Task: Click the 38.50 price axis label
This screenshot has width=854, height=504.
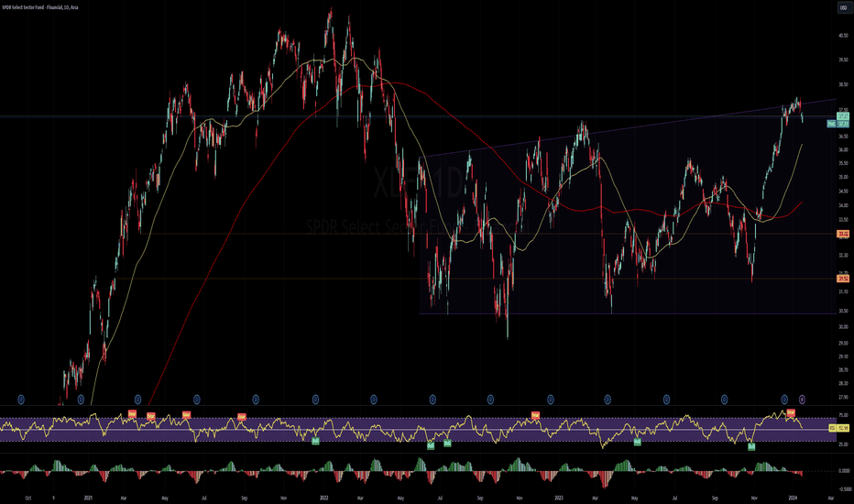Action: tap(844, 84)
